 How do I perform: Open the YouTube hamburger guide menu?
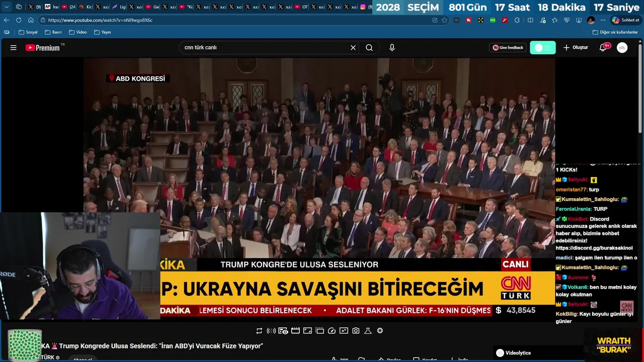point(14,48)
